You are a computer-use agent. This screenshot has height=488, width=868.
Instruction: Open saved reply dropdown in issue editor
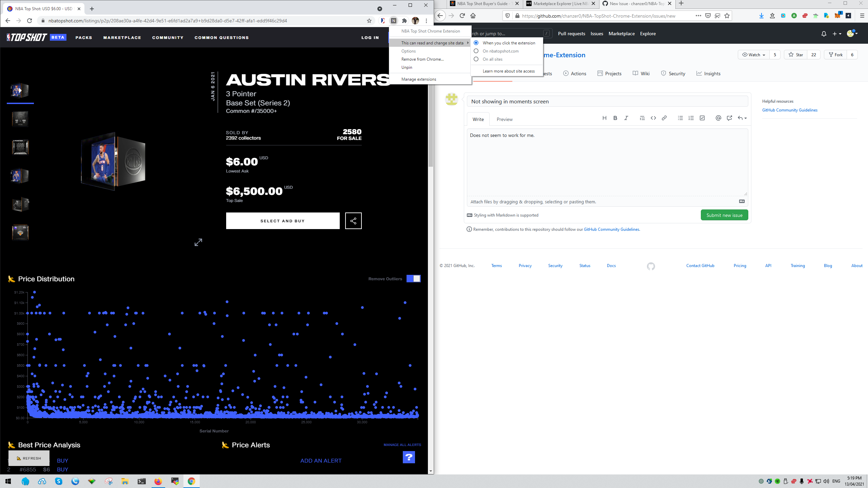(x=742, y=118)
